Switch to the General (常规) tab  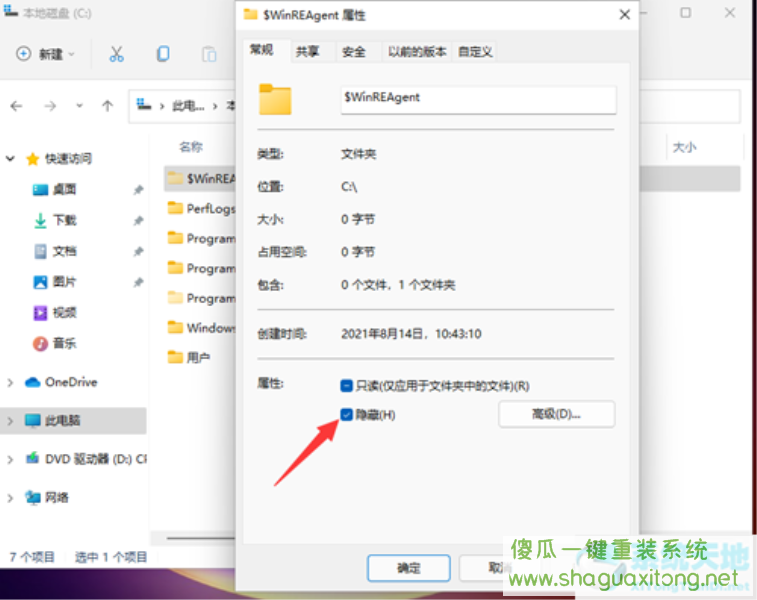(262, 50)
